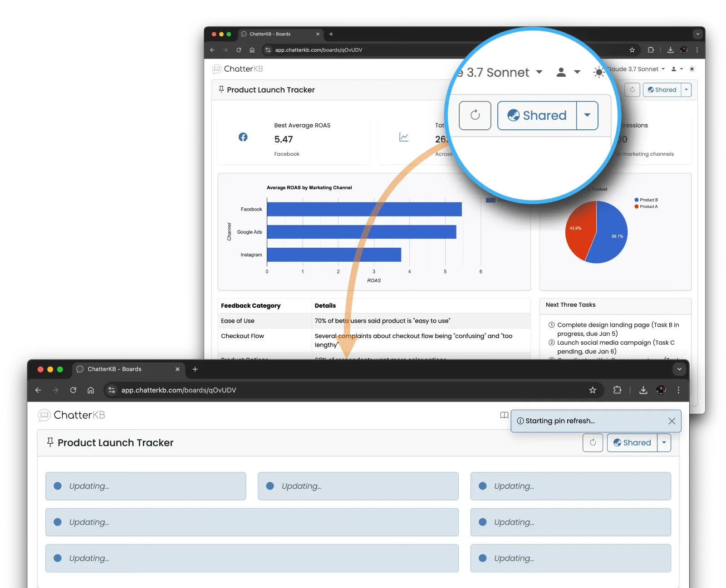The width and height of the screenshot is (726, 588).
Task: Bookmark the page with front window star icon
Action: point(593,390)
